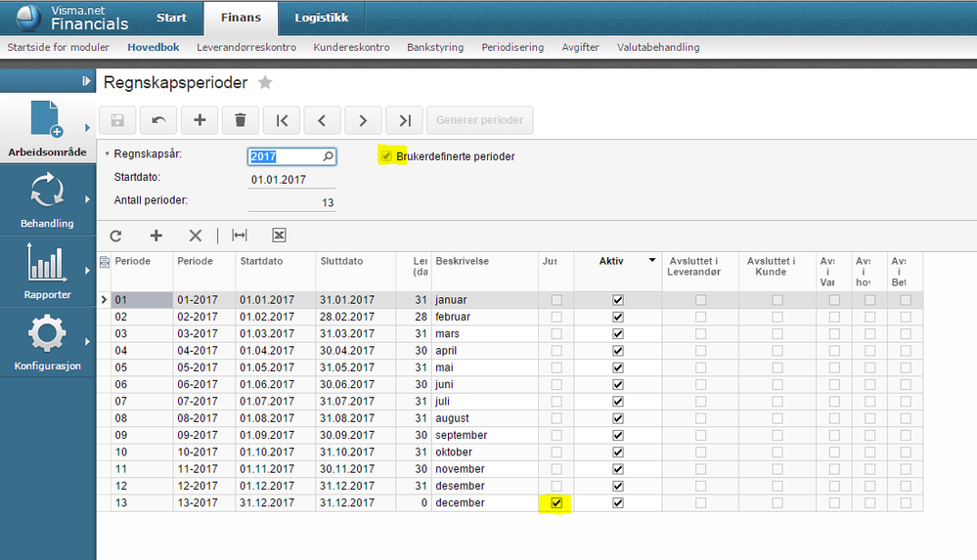
Task: Open the Start tab
Action: tap(171, 18)
